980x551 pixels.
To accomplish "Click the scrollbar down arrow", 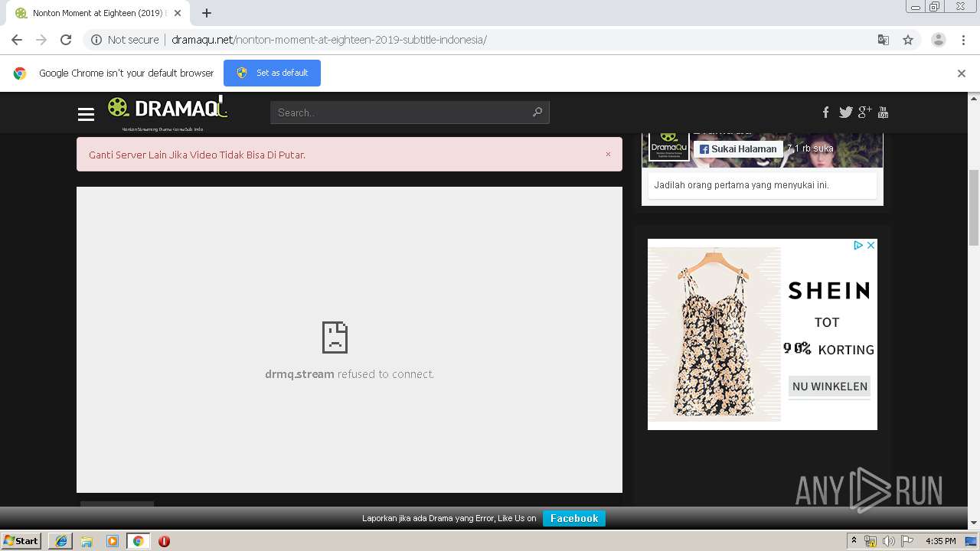I will (x=974, y=523).
